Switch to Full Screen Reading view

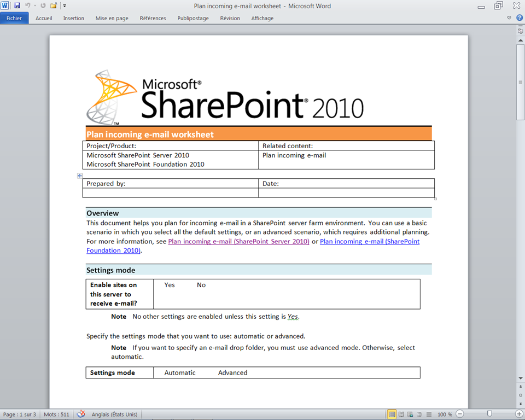401,415
